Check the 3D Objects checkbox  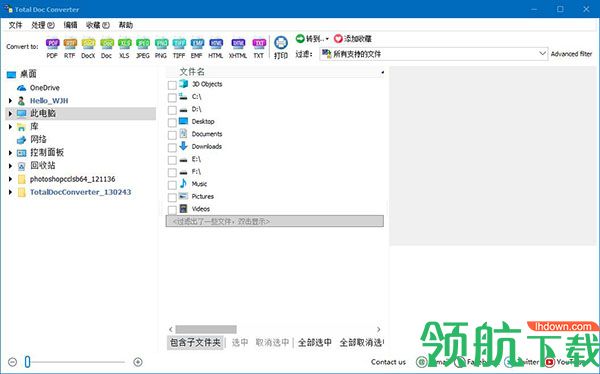point(172,85)
